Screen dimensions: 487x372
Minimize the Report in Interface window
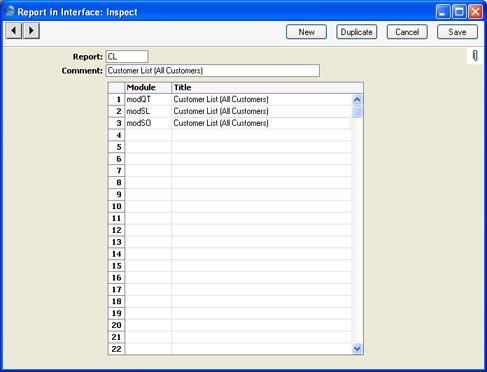click(443, 12)
